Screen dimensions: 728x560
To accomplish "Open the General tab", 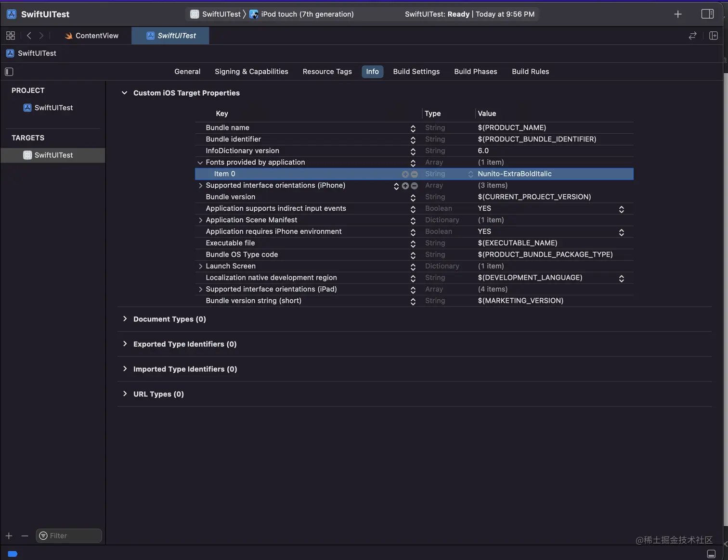I will (187, 72).
